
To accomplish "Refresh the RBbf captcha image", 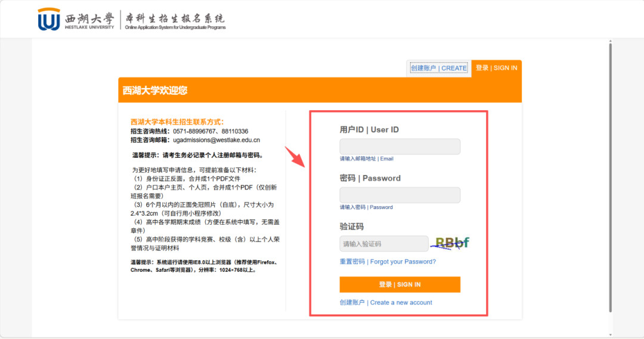I will coord(452,243).
